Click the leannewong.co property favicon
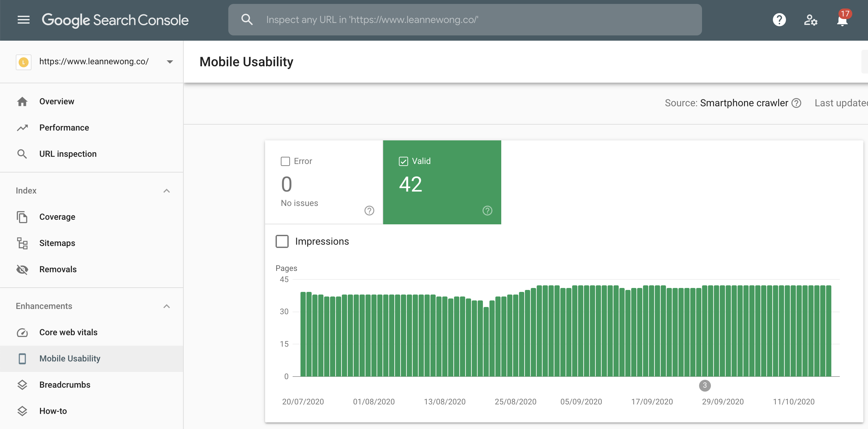Screen dimensions: 868x429 (24, 62)
